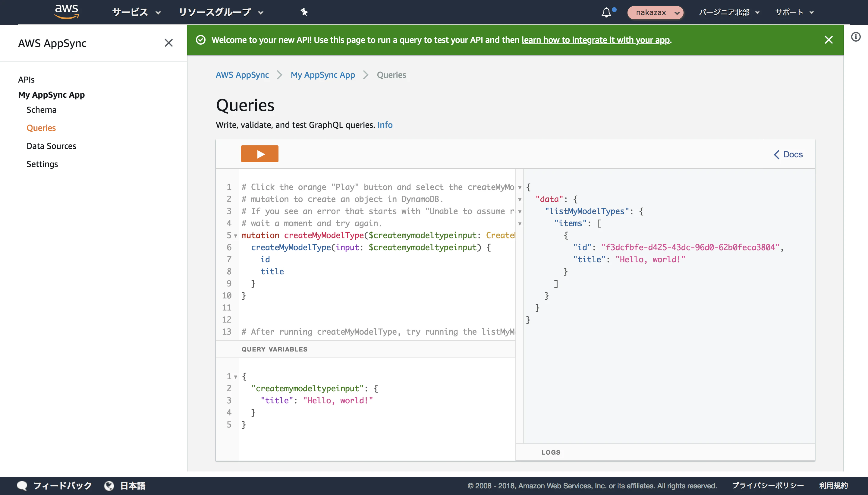Go to APIs in the sidebar
This screenshot has width=868, height=495.
tap(26, 80)
